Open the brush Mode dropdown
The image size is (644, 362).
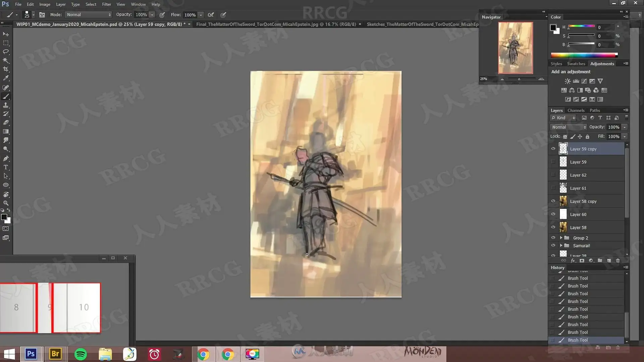click(88, 15)
